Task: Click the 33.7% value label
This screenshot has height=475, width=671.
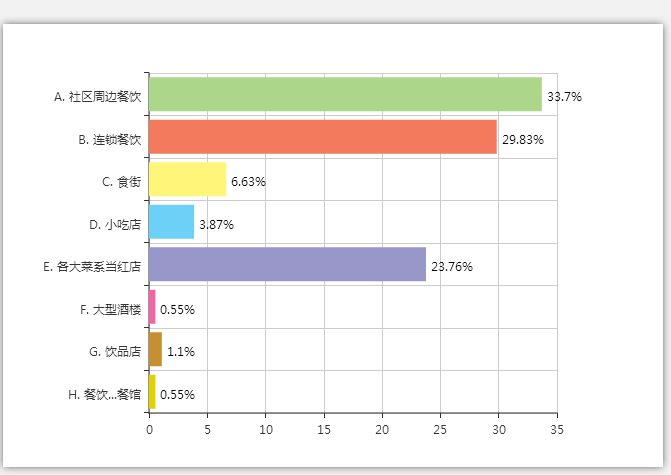Action: 564,97
